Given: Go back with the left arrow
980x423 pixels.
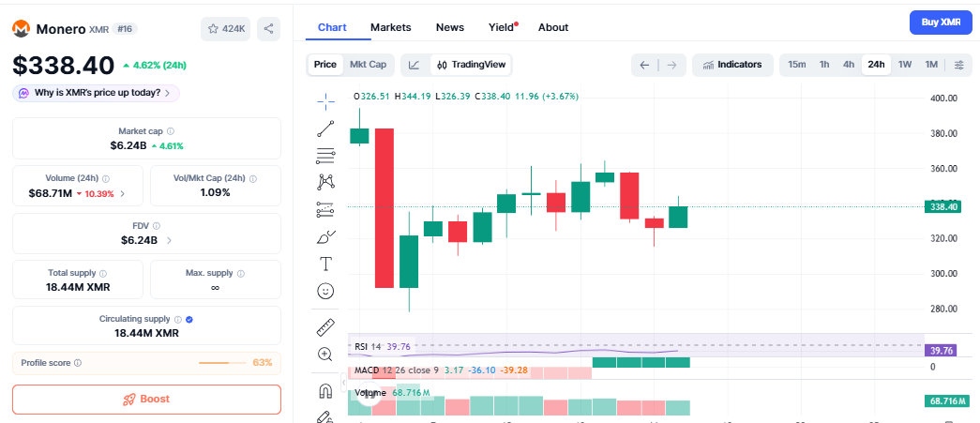Looking at the screenshot, I should pyautogui.click(x=645, y=65).
